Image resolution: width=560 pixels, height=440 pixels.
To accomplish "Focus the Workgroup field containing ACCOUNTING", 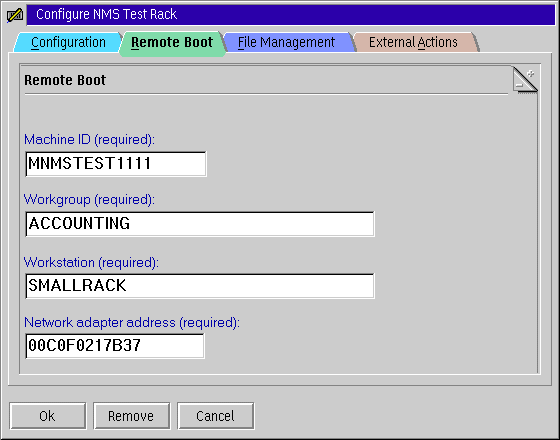I will tap(200, 224).
